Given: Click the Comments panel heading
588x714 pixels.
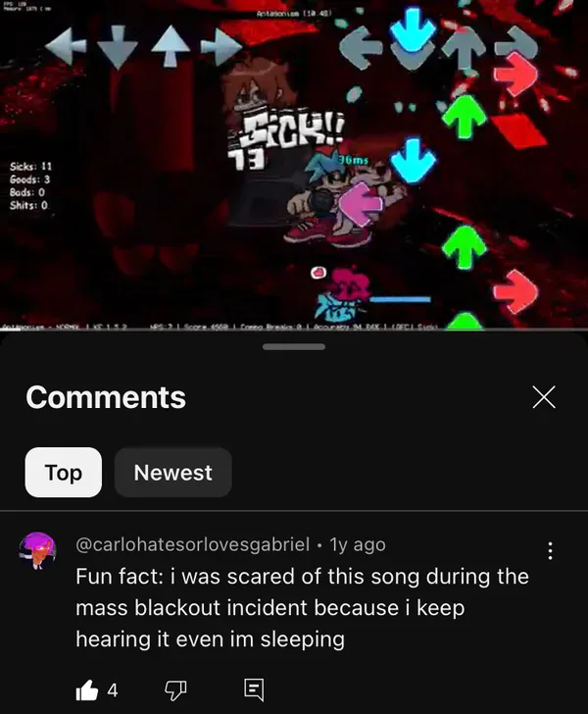Looking at the screenshot, I should click(106, 397).
